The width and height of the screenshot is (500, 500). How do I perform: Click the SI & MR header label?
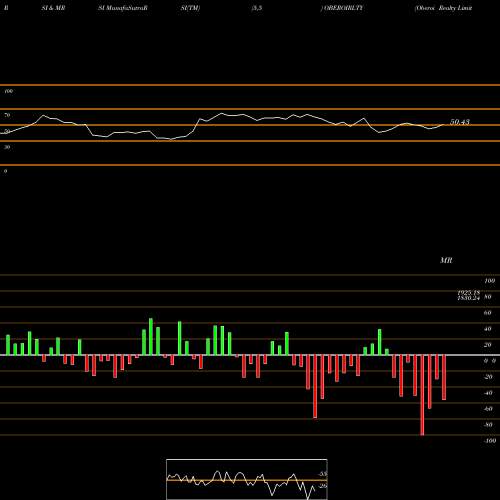coord(53,8)
